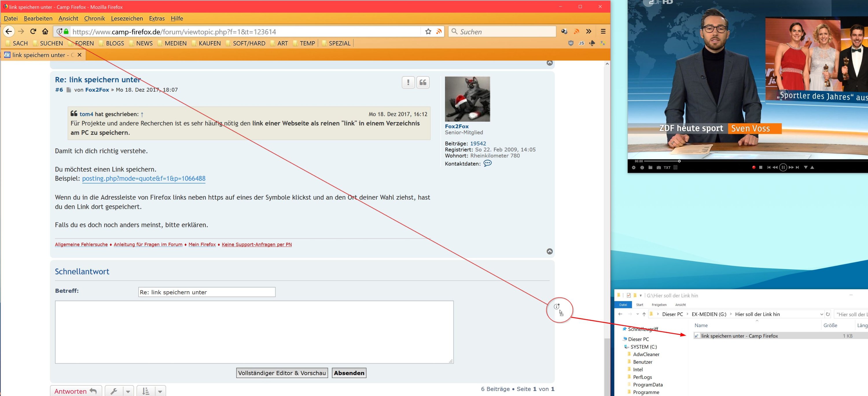Toggle the Properties quick access checkbox in Explorer
The height and width of the screenshot is (396, 868).
pyautogui.click(x=628, y=295)
